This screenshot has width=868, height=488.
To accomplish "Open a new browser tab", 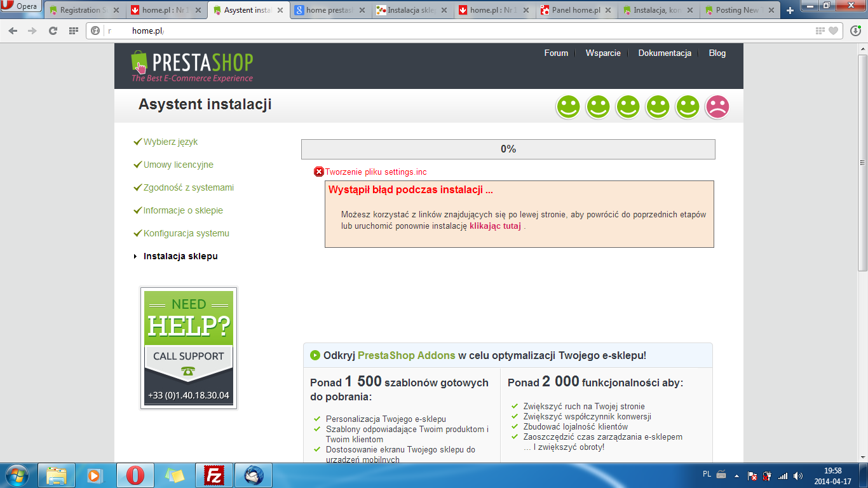I will point(790,10).
